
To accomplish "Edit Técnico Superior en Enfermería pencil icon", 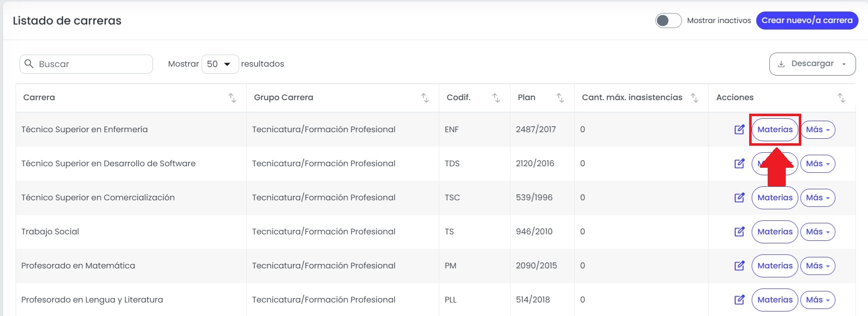I will [739, 130].
